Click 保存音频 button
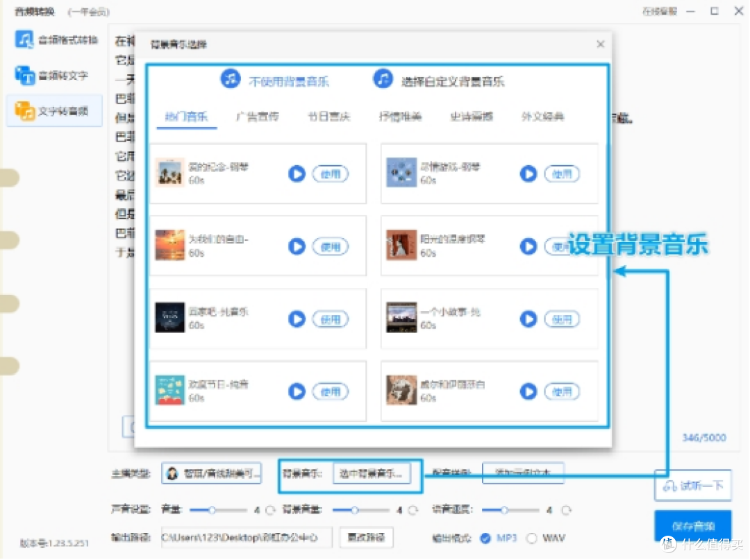This screenshot has height=560, width=750. (x=693, y=526)
